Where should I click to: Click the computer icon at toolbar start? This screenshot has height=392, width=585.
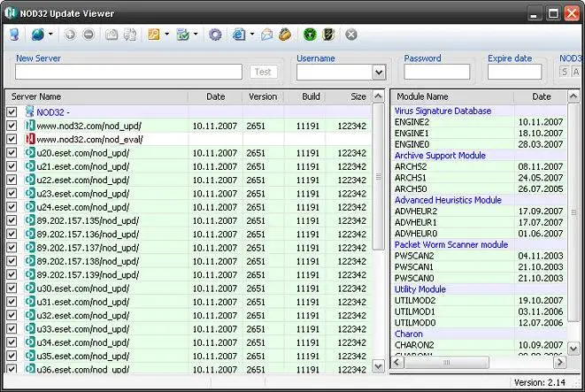click(x=14, y=35)
